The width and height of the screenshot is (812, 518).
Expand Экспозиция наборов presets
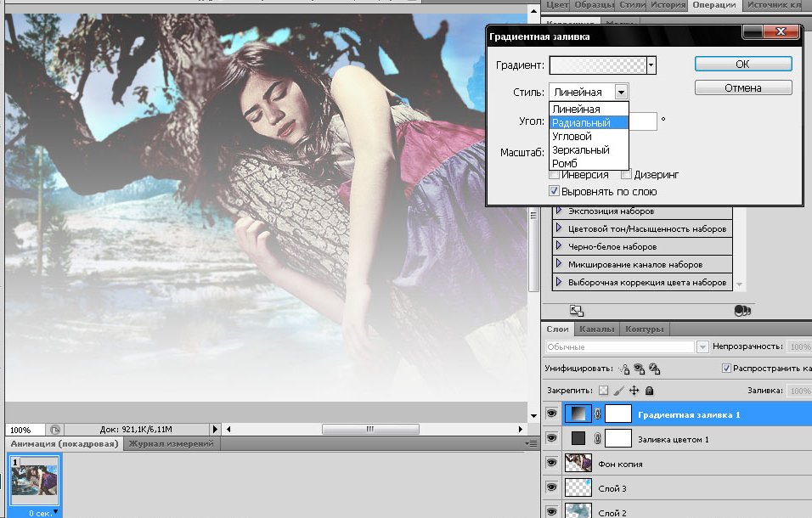[x=559, y=211]
